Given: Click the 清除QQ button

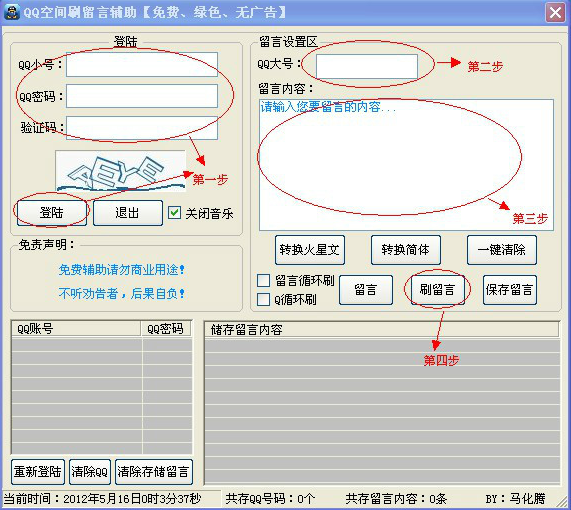Looking at the screenshot, I should pyautogui.click(x=90, y=472).
